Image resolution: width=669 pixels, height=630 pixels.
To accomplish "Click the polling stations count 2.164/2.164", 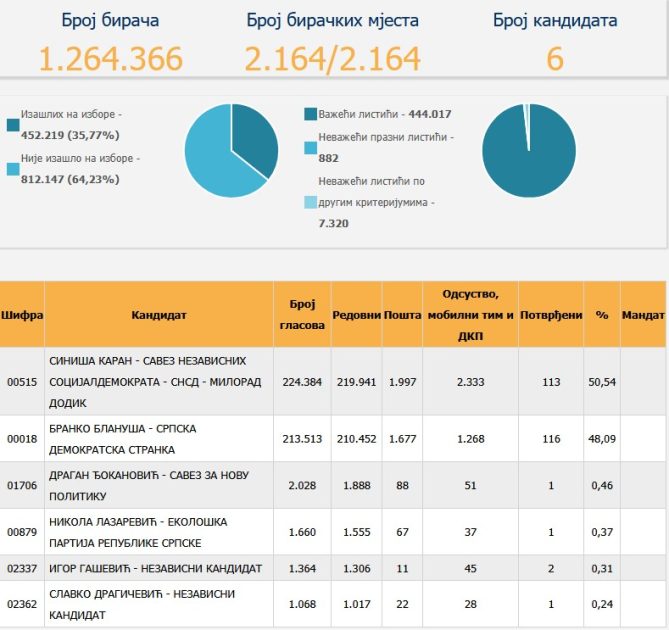I will click(x=332, y=59).
